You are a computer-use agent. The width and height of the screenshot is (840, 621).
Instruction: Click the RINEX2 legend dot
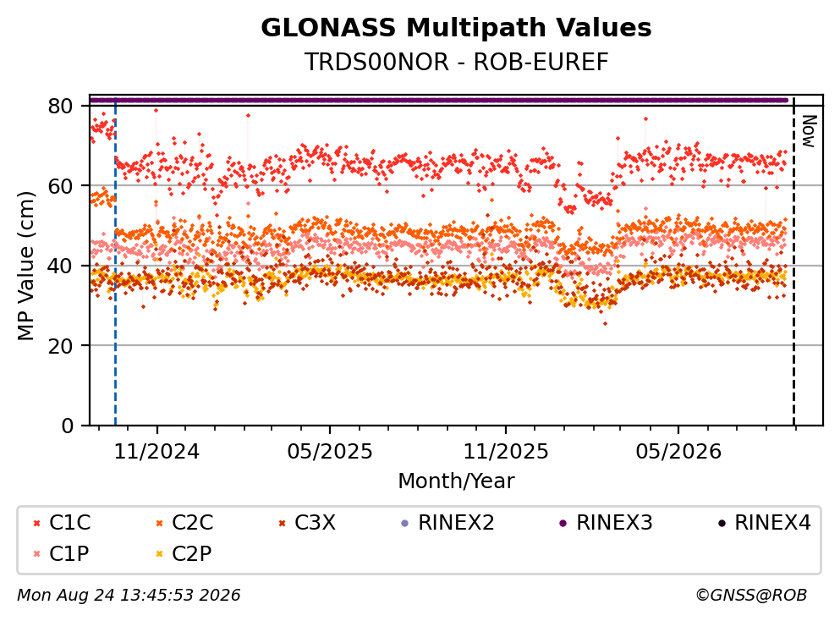(x=405, y=523)
